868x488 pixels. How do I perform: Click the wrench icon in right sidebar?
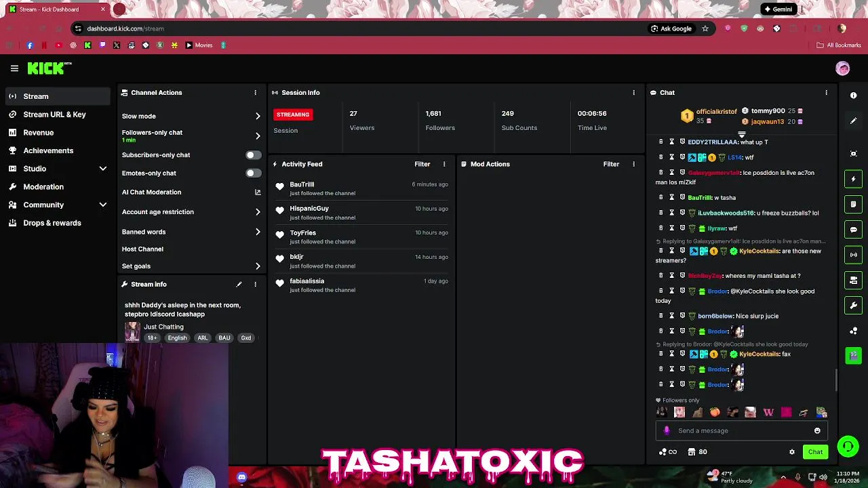853,305
